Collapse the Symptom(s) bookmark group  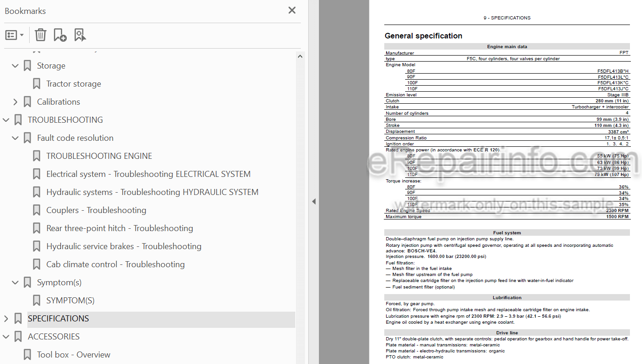coord(15,282)
